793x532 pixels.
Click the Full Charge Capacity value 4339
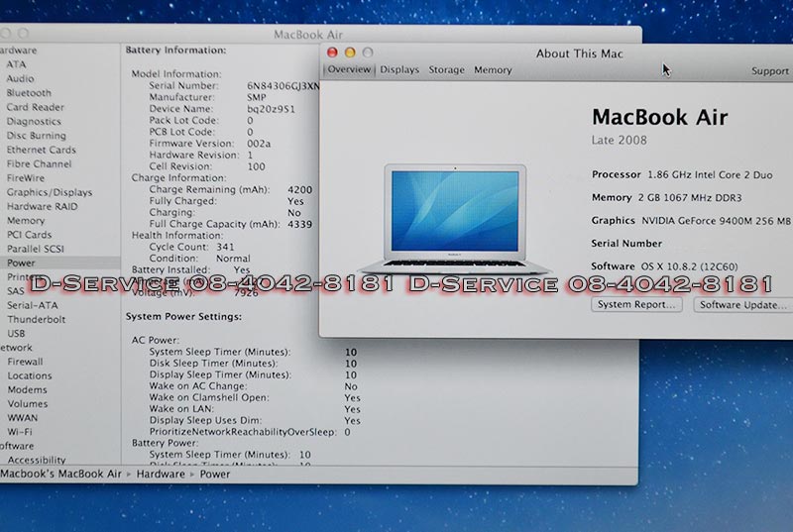(300, 224)
